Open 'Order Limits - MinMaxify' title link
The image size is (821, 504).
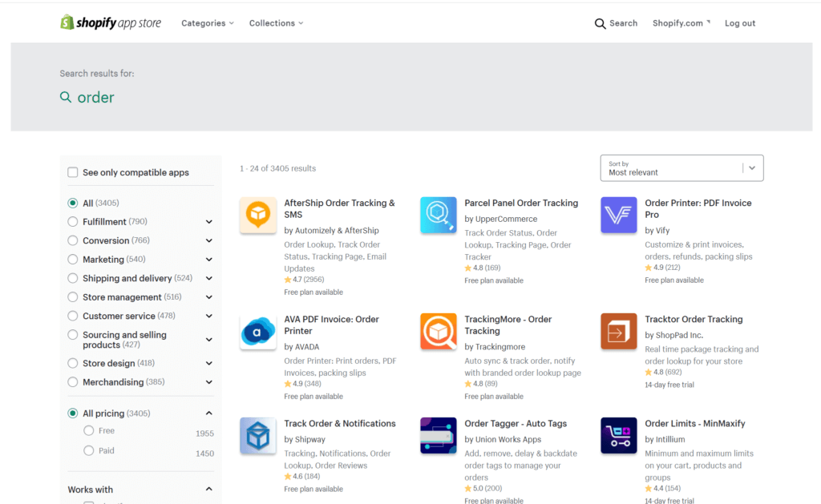click(695, 423)
